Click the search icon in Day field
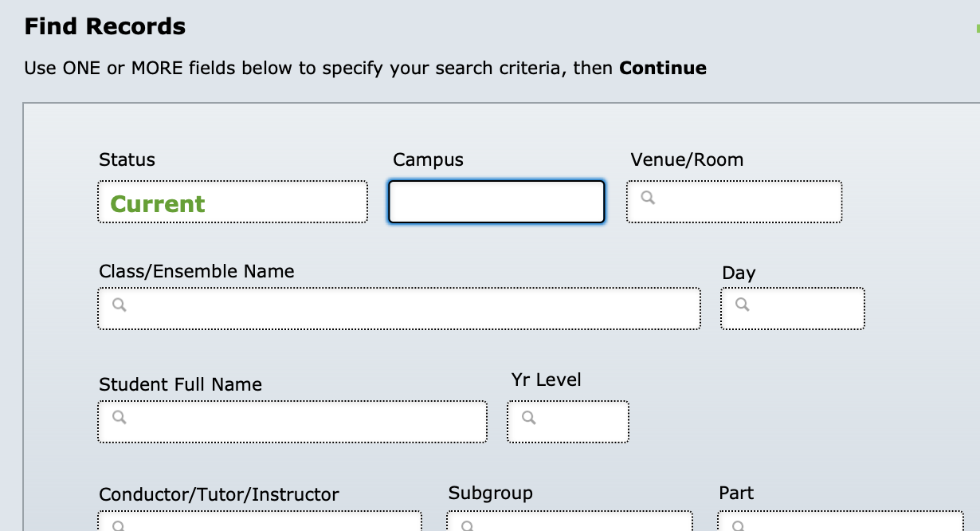 [742, 304]
